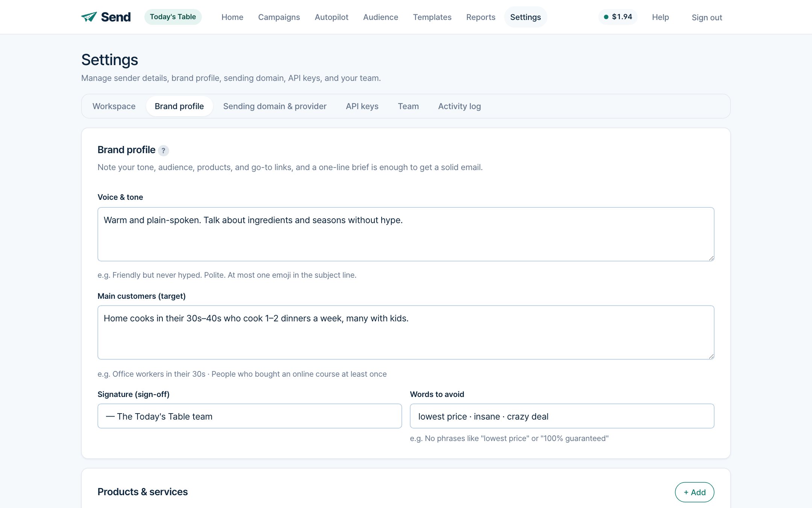Click the Words to avoid field
This screenshot has width=812, height=508.
click(x=562, y=416)
